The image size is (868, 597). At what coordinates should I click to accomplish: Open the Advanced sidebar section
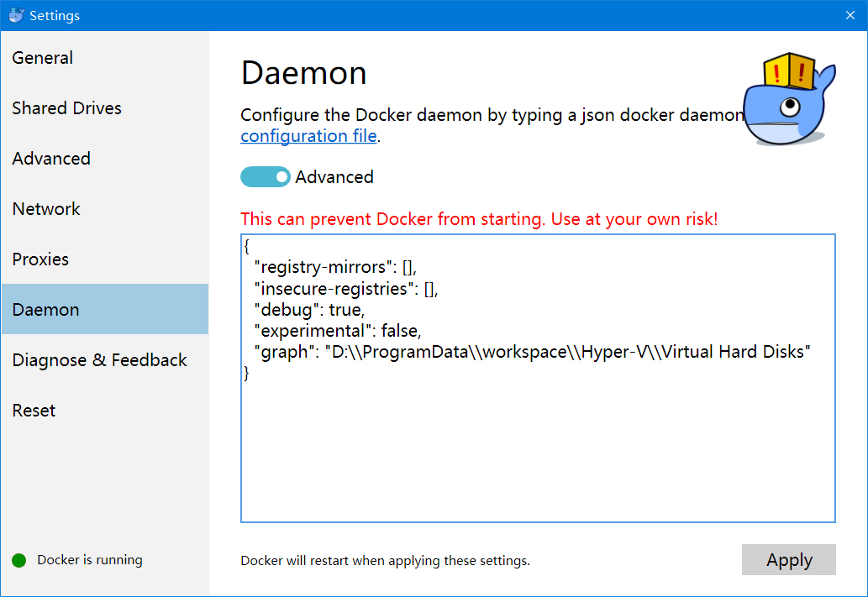click(105, 158)
